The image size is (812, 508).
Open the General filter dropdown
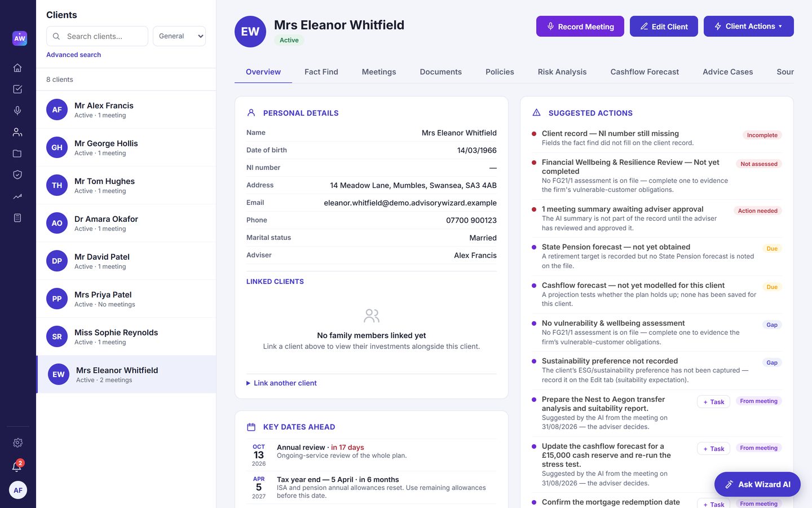click(179, 36)
